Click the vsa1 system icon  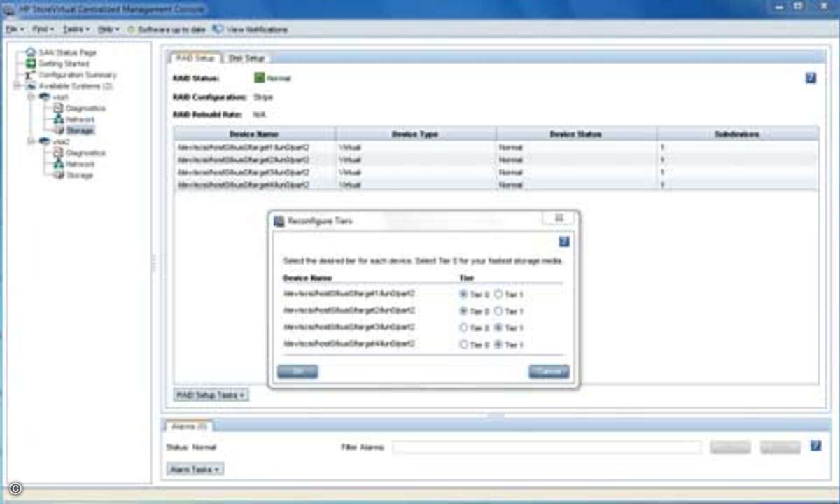[x=44, y=97]
